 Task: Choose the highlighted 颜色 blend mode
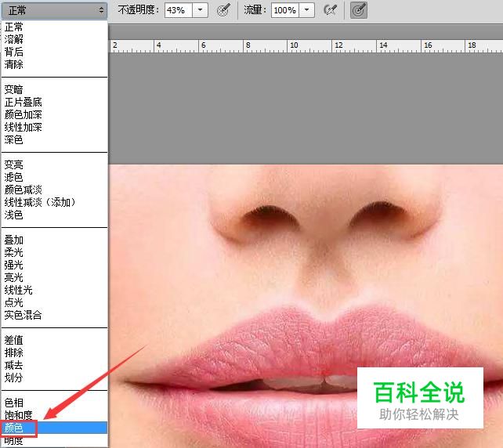tap(54, 428)
